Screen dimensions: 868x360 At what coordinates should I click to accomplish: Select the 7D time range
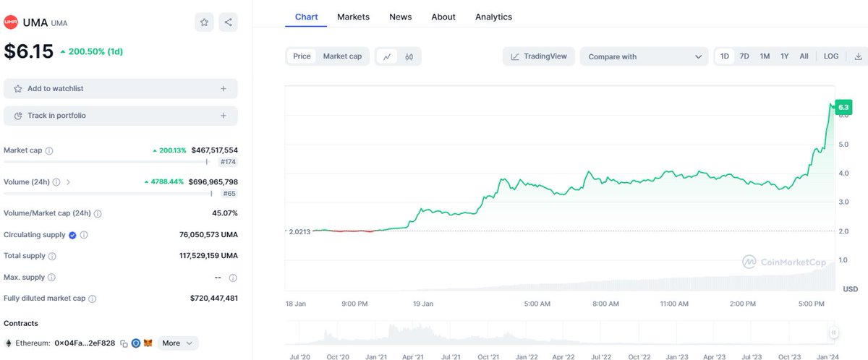[x=744, y=56]
